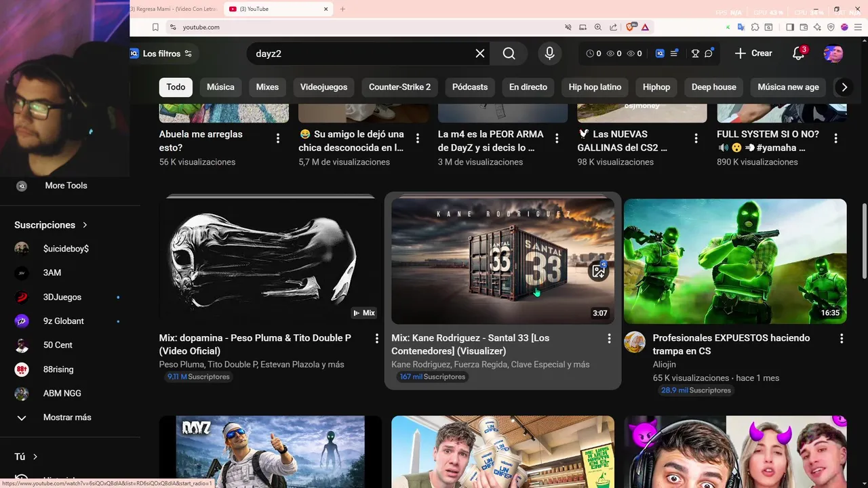Open the green CS thumbnail 16:35
Image resolution: width=868 pixels, height=488 pixels.
coord(735,261)
